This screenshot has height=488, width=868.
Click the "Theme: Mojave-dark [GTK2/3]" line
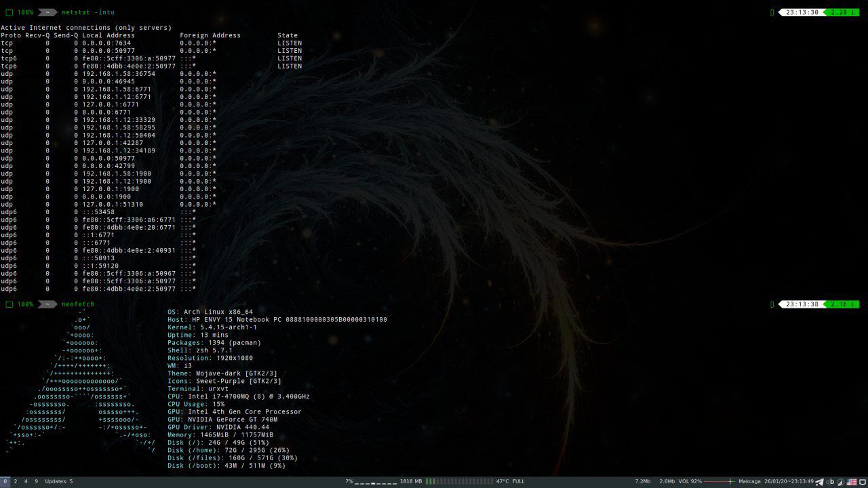tap(222, 373)
